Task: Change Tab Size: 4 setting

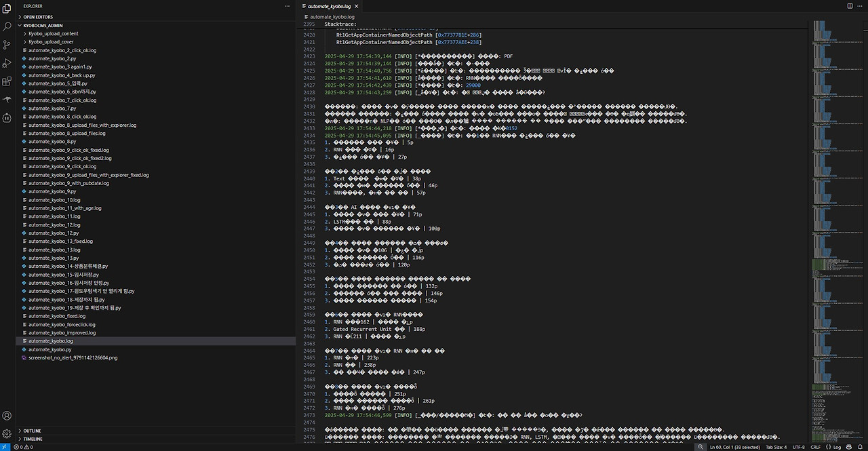Action: (x=776, y=447)
